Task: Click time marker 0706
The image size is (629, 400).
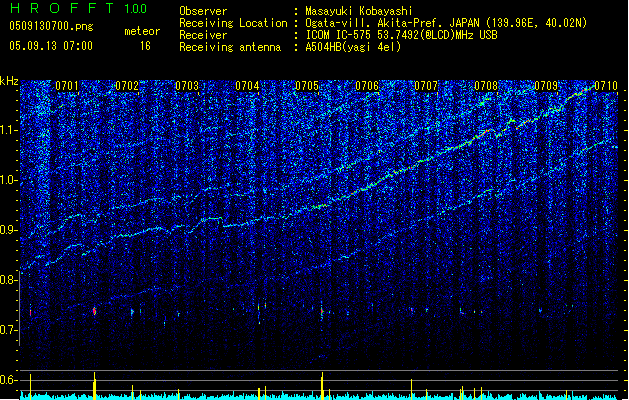Action: [x=367, y=86]
